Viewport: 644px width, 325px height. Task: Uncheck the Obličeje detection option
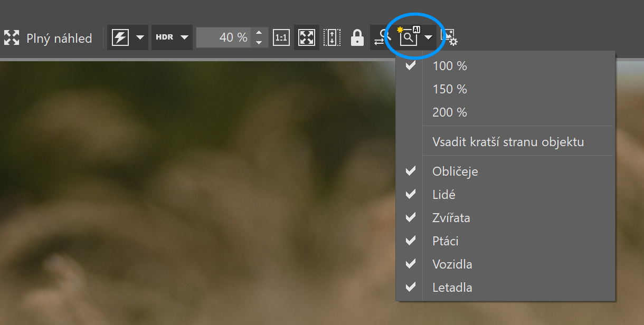(x=455, y=171)
